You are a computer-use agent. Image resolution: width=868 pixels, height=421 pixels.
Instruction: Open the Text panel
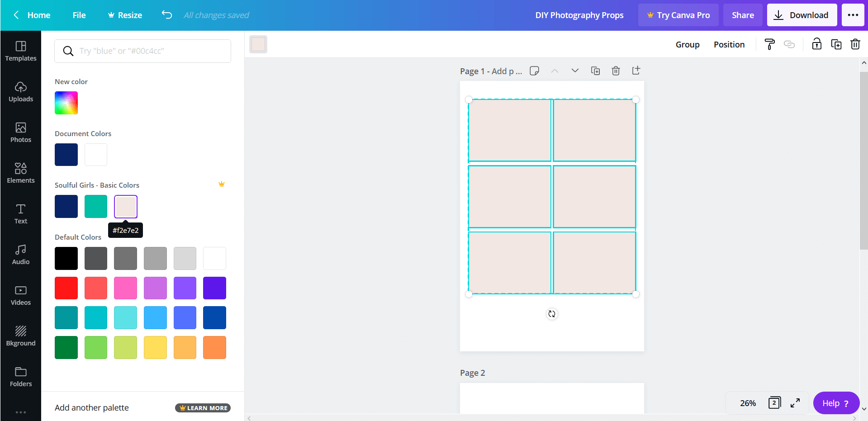click(x=20, y=213)
